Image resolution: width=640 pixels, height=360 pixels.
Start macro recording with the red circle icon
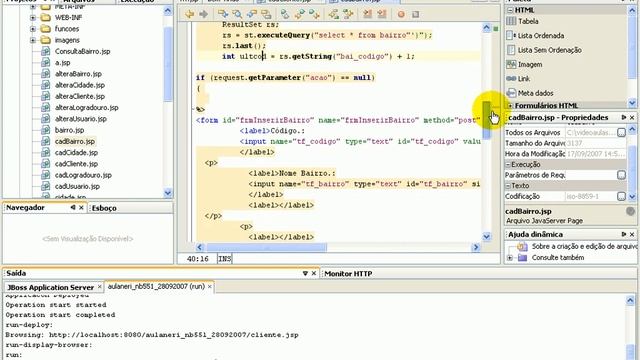[x=401, y=14]
